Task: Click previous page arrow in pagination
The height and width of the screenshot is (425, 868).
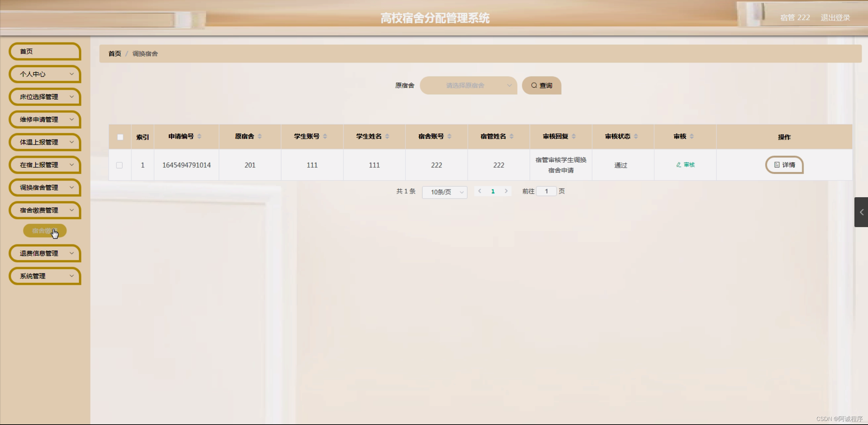Action: [479, 191]
